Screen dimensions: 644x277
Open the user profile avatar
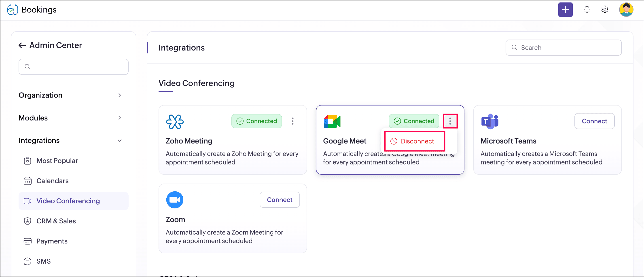click(626, 10)
